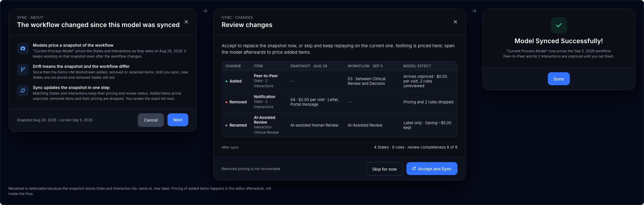Screen dimensions: 644x205
Task: Cancel the sync About dialog
Action: point(151,120)
